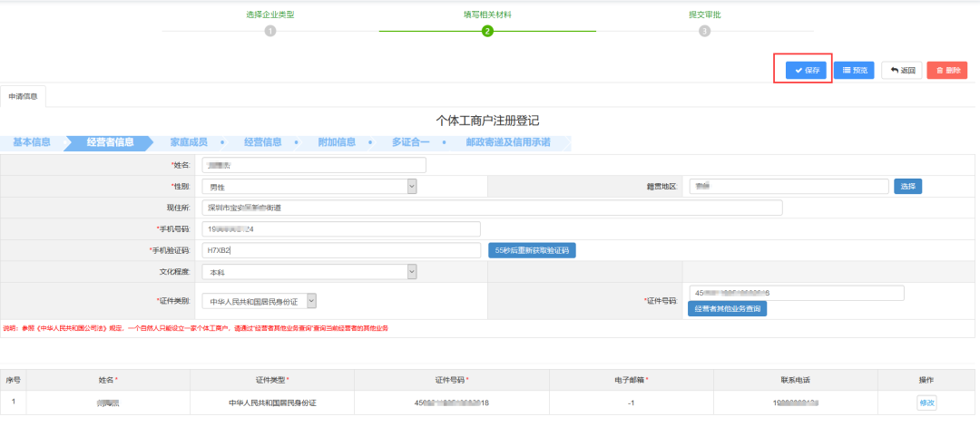Click the 姓名 table column header

[x=108, y=380]
